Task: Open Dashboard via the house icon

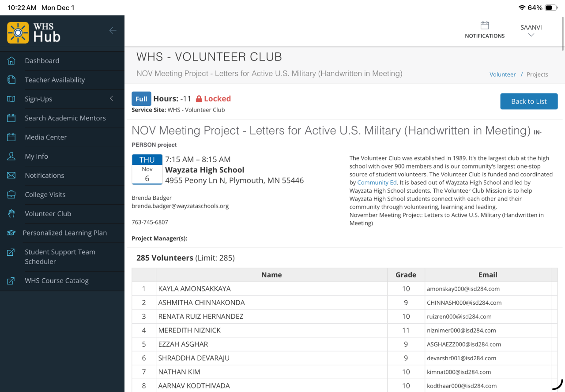Action: pyautogui.click(x=11, y=61)
